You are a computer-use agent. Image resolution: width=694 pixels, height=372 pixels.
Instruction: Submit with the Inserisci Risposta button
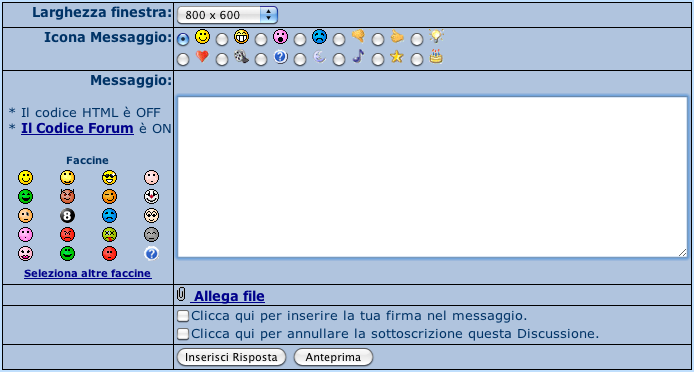point(231,357)
